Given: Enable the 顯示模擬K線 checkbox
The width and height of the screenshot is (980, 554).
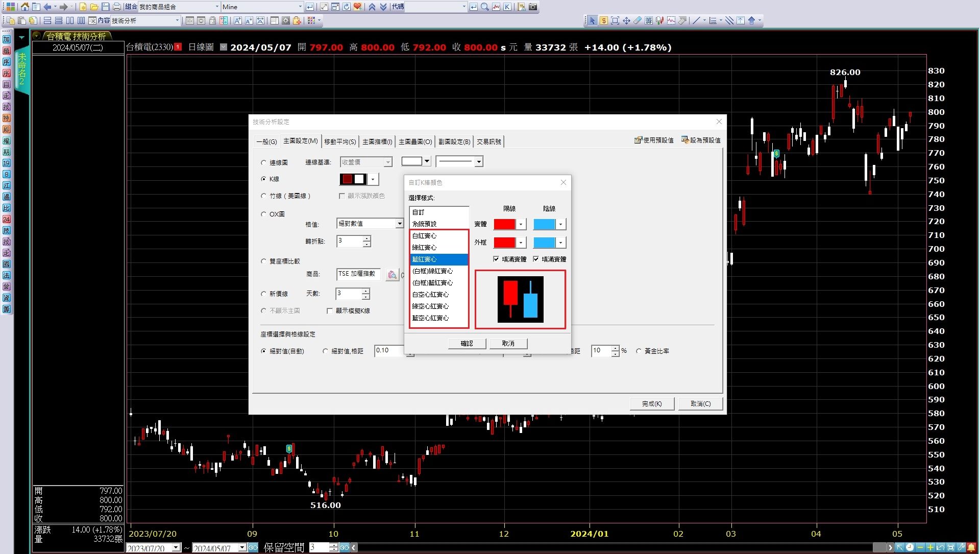Looking at the screenshot, I should tap(330, 310).
